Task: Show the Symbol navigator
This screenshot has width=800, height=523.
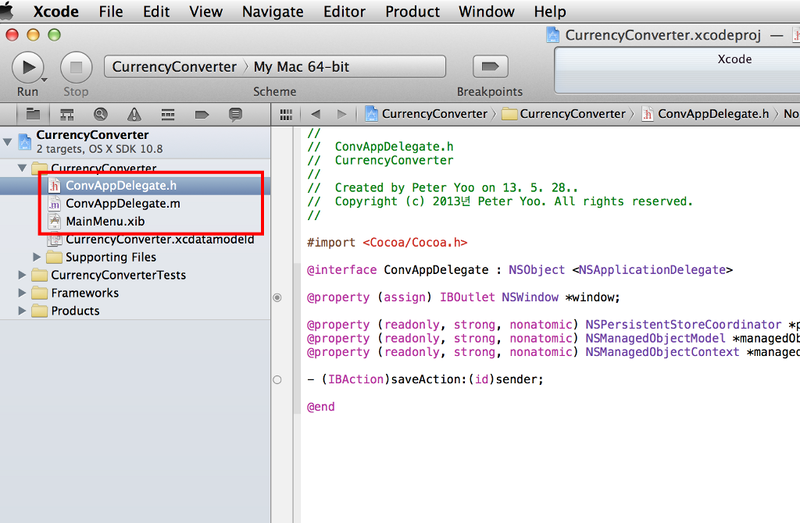Action: [67, 114]
